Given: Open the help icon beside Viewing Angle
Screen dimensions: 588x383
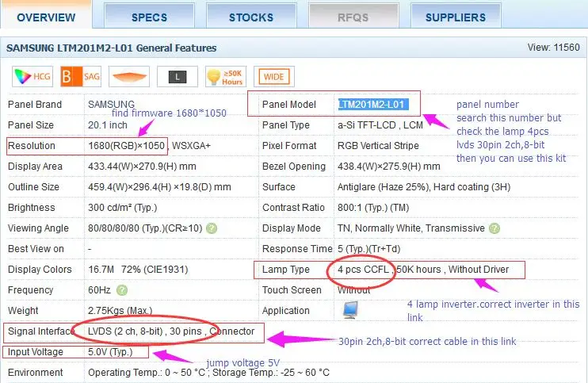Looking at the screenshot, I should pos(212,228).
